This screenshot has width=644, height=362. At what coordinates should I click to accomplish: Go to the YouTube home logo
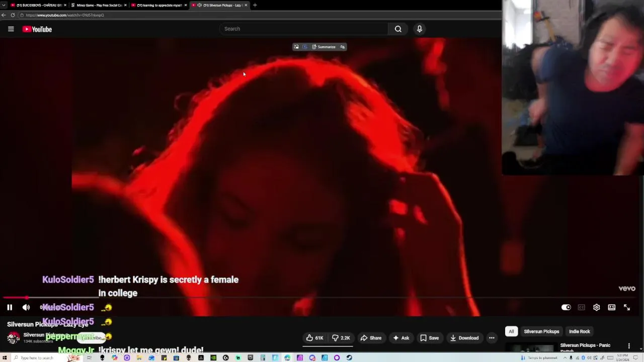[37, 29]
